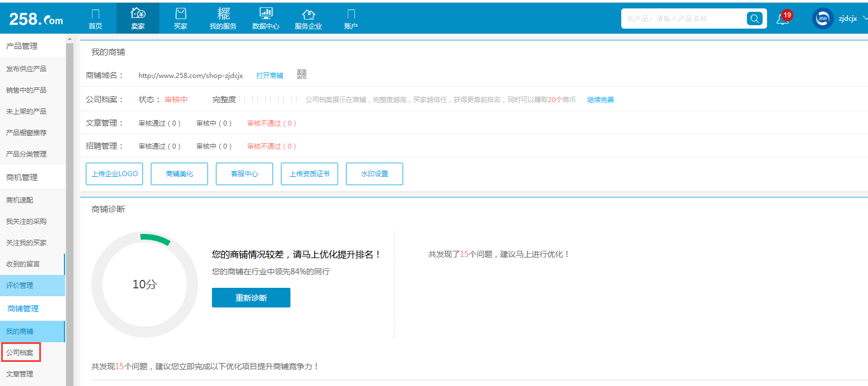
Task: Select 我的商铺 in sidebar
Action: point(33,332)
